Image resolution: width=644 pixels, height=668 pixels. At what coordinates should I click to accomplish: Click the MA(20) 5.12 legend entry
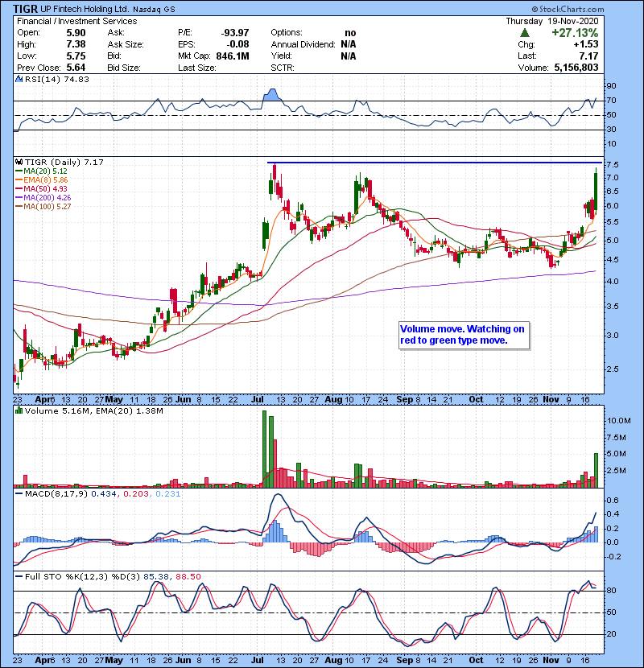42,171
